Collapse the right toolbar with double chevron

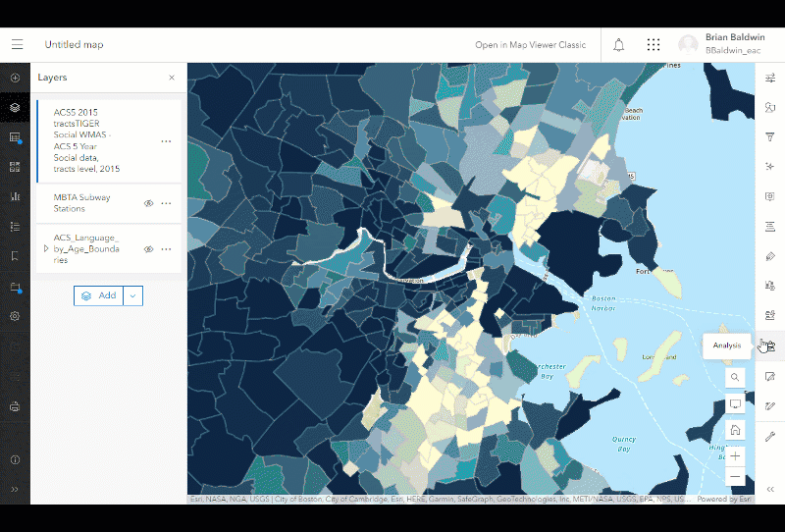(x=770, y=490)
